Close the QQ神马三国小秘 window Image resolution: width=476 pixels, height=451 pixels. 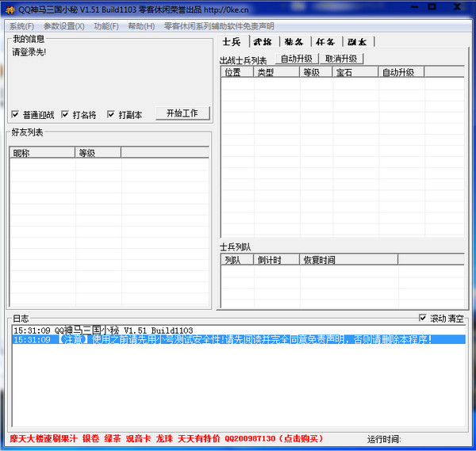(x=457, y=6)
